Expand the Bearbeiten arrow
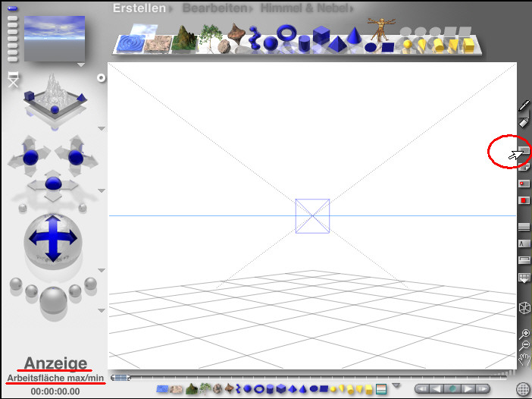 click(x=251, y=9)
